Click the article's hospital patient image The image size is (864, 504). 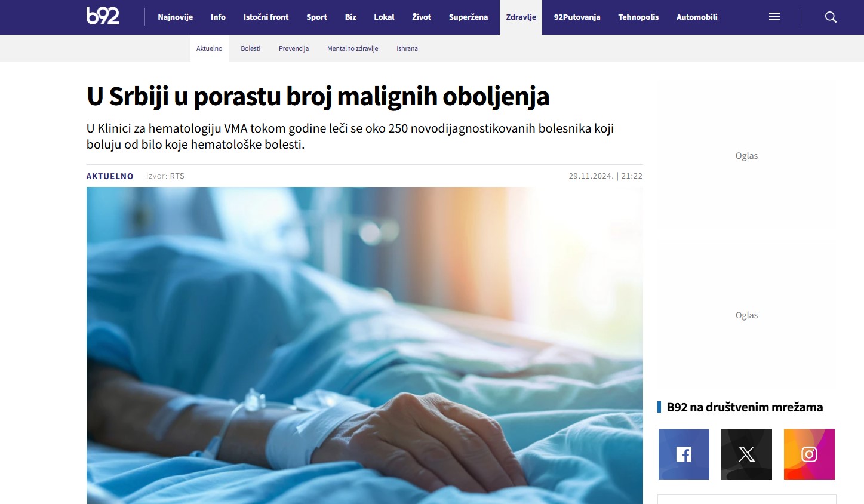click(x=365, y=345)
